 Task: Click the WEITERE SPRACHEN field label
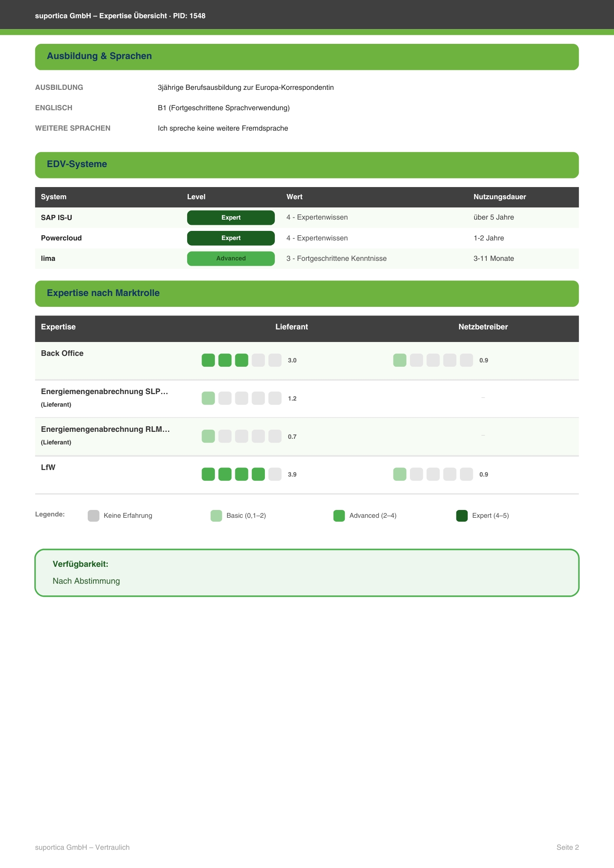(73, 128)
